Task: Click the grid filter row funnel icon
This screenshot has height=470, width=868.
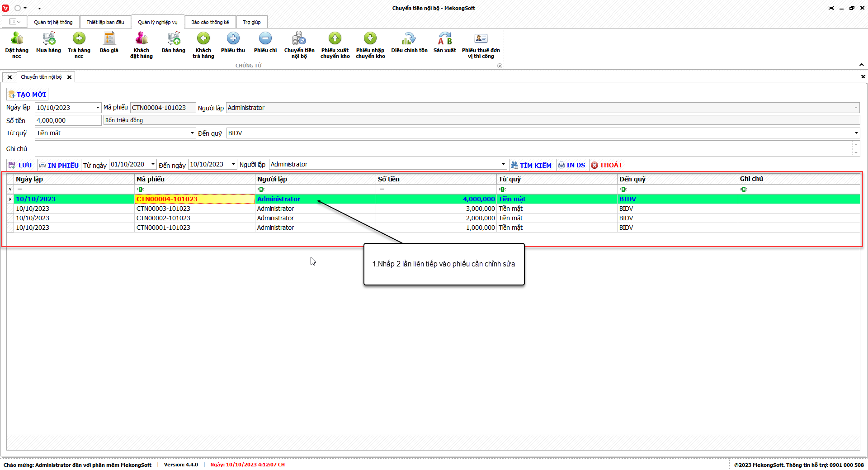Action: pyautogui.click(x=10, y=189)
